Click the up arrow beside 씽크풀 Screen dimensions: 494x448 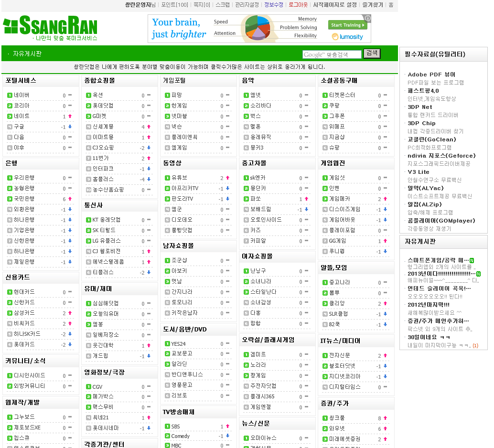[385, 418]
